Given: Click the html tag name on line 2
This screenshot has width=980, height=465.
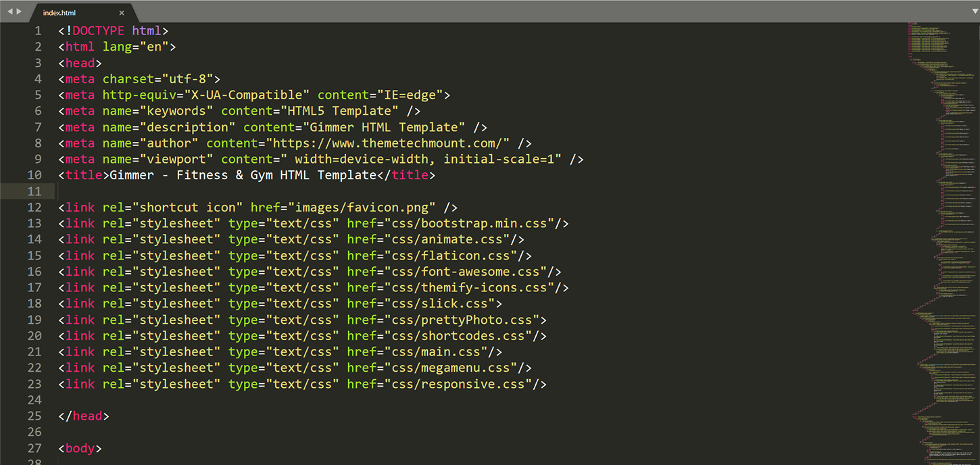Looking at the screenshot, I should (x=80, y=47).
